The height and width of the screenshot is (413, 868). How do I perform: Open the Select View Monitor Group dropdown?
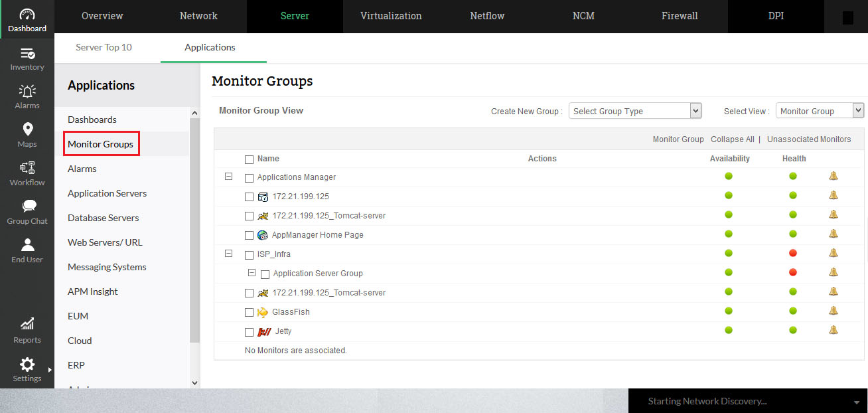click(820, 111)
